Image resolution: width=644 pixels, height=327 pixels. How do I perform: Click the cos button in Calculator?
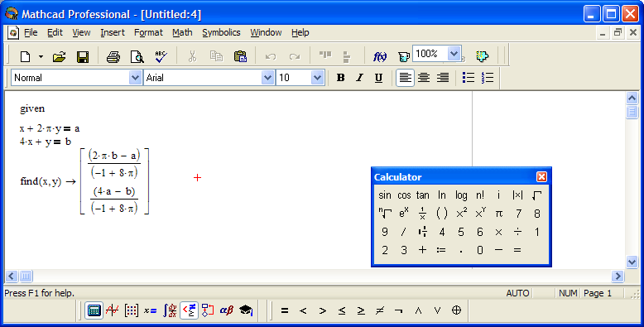pyautogui.click(x=404, y=195)
